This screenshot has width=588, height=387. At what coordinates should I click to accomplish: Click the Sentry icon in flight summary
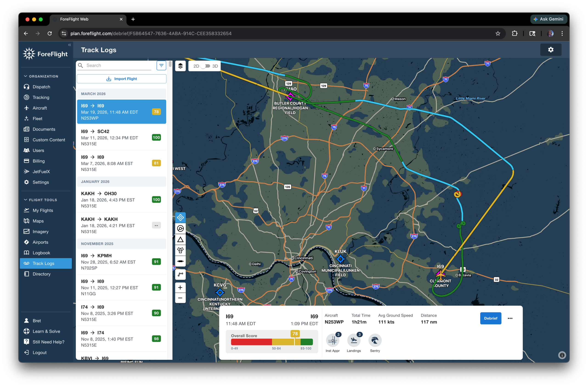(375, 341)
